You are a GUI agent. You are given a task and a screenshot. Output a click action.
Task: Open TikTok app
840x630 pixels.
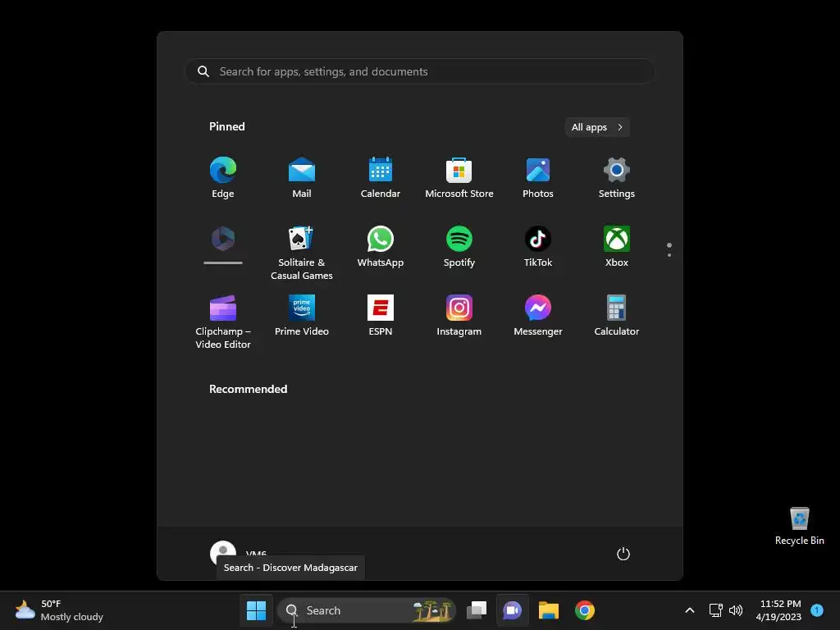pyautogui.click(x=538, y=246)
